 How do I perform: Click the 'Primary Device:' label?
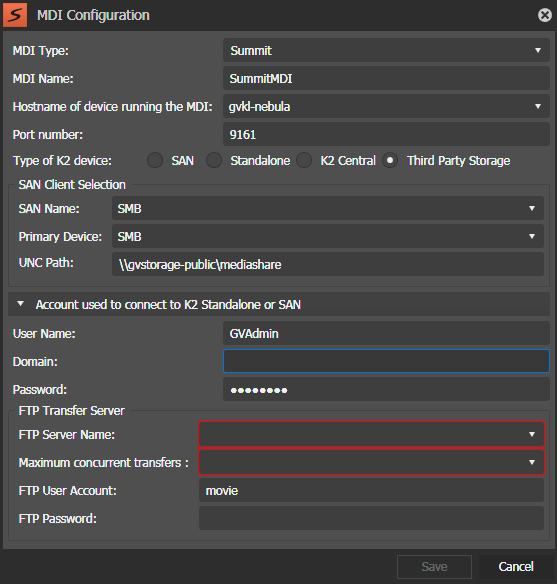point(60,237)
